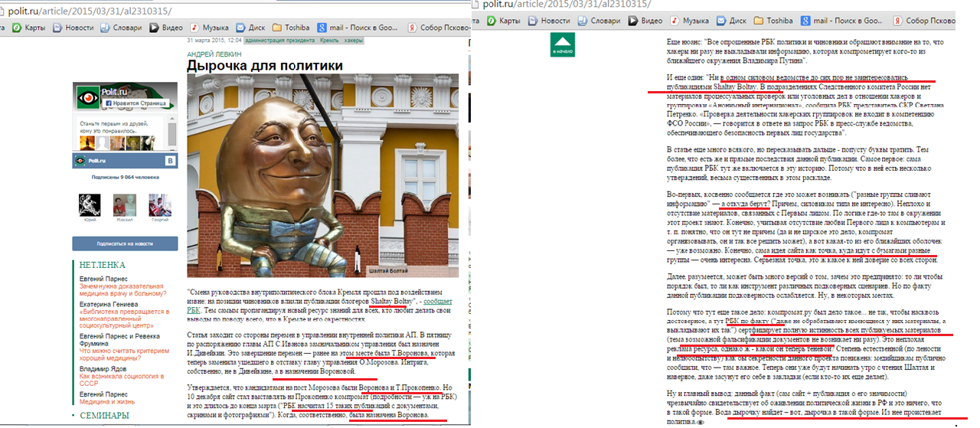Open Toshiba bookmark label in right window
Image resolution: width=980 pixels, height=428 pixels.
point(779,21)
